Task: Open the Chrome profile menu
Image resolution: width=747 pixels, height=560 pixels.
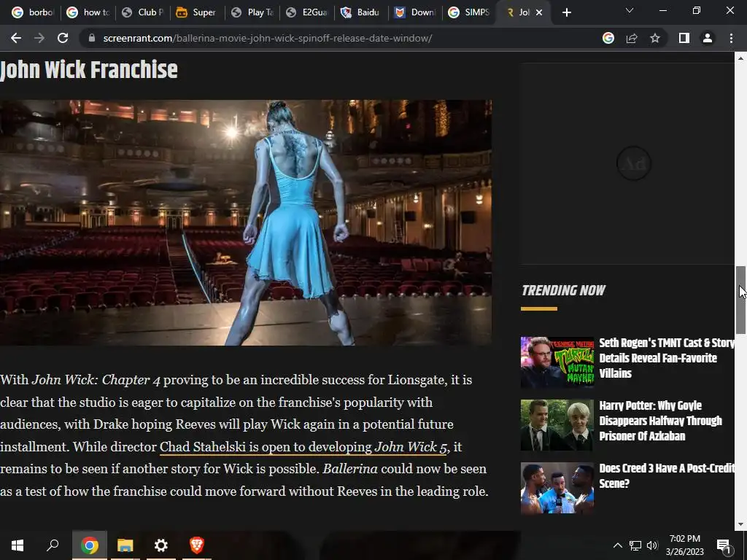Action: pyautogui.click(x=708, y=38)
